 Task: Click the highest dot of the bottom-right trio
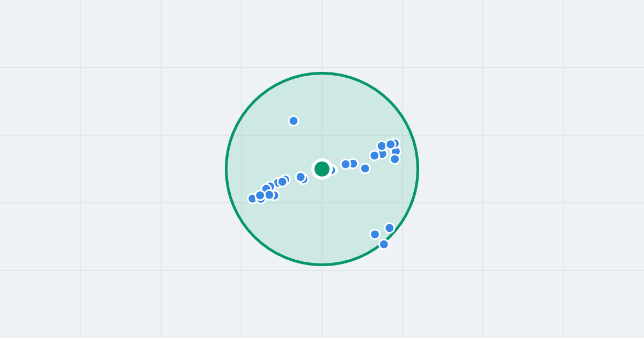(390, 228)
